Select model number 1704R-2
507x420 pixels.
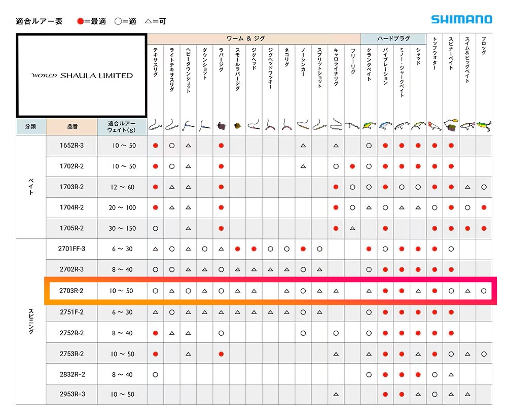(x=71, y=207)
